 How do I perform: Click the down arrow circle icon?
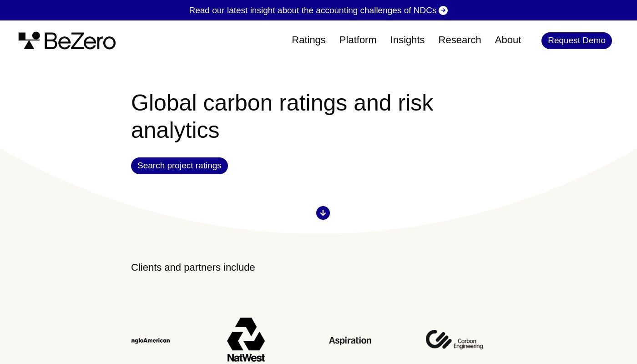coord(323,213)
